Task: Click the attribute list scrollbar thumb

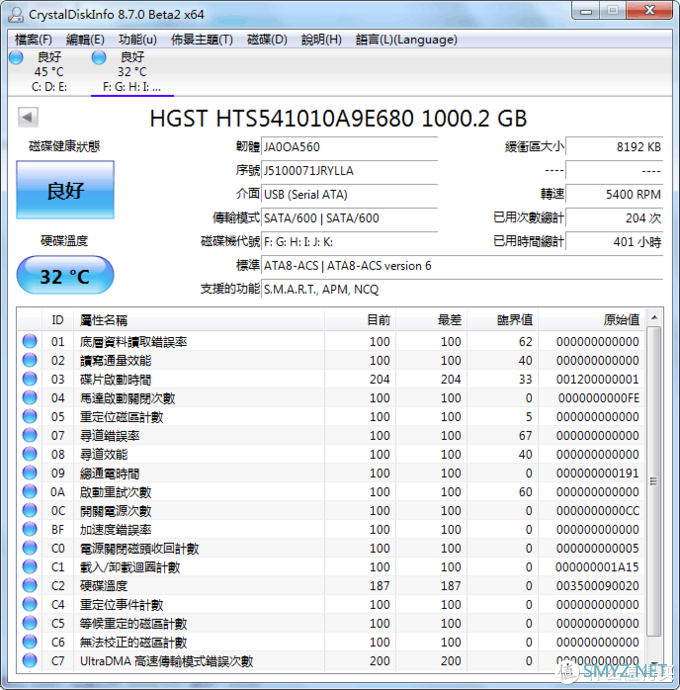Action: coord(654,481)
